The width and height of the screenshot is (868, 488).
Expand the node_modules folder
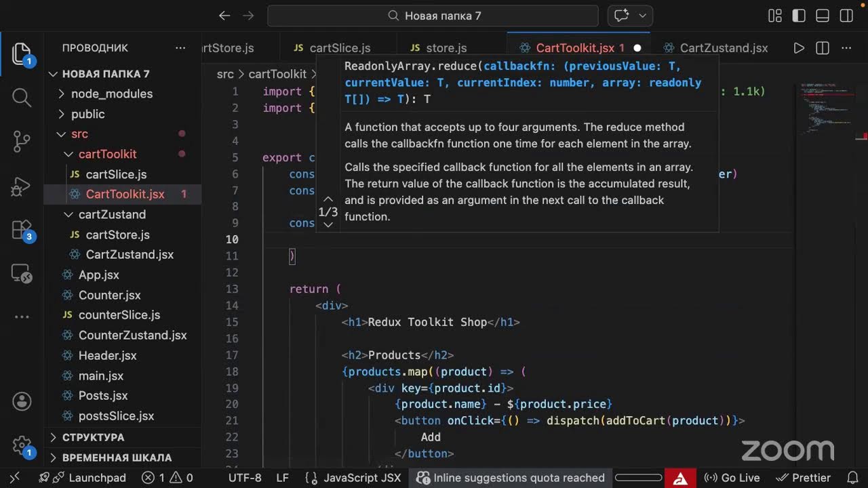point(112,94)
